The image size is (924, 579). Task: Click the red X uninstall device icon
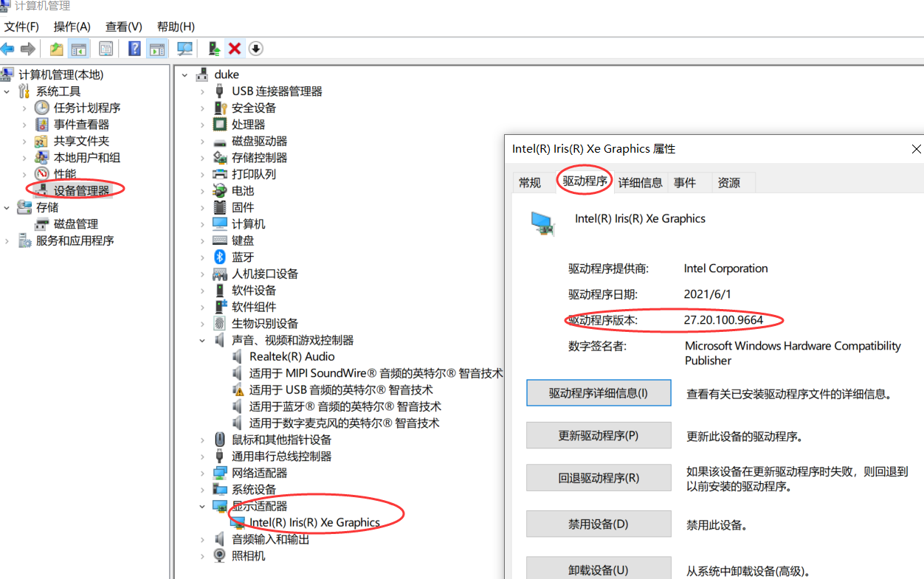tap(235, 49)
